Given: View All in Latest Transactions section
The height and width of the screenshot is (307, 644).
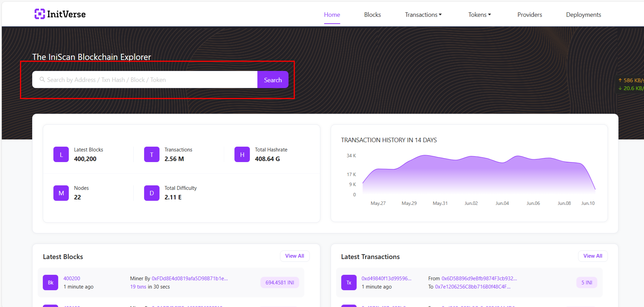Looking at the screenshot, I should (593, 256).
